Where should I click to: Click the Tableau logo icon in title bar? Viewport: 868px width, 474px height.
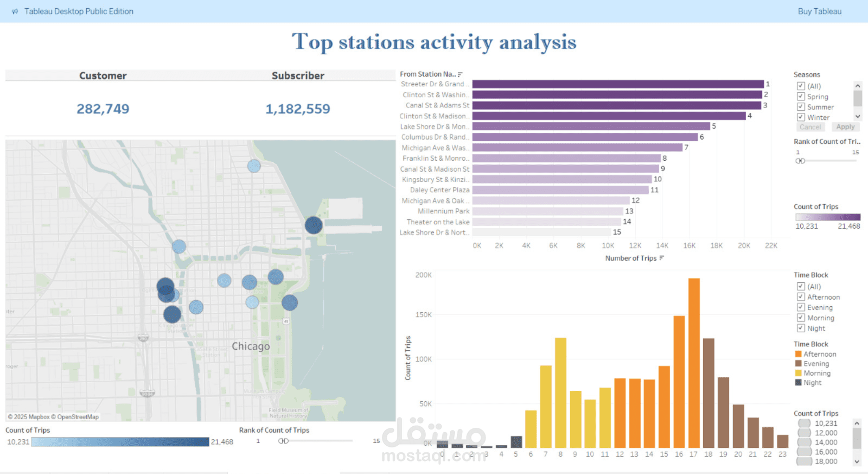click(x=15, y=11)
